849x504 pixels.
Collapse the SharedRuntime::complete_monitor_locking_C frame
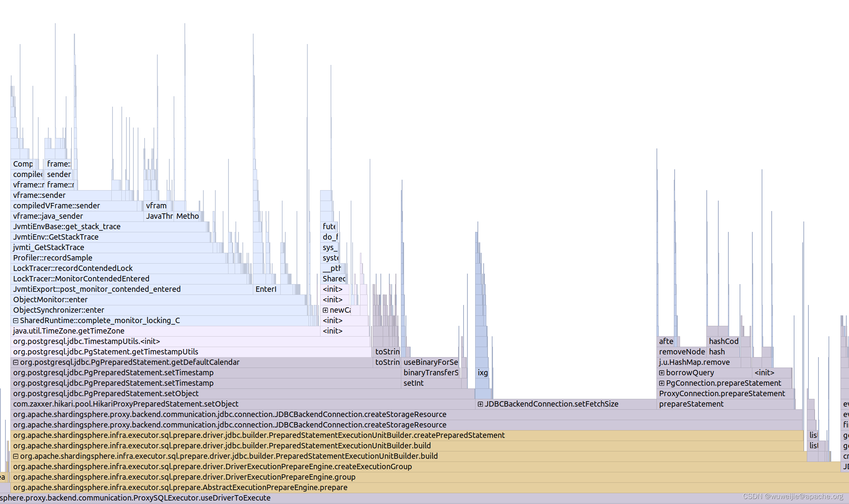16,321
